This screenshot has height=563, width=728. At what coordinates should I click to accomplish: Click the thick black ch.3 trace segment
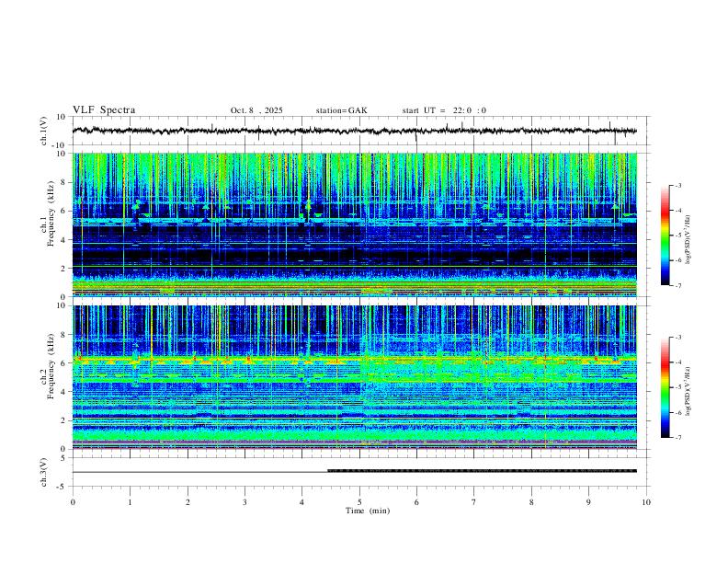(482, 471)
